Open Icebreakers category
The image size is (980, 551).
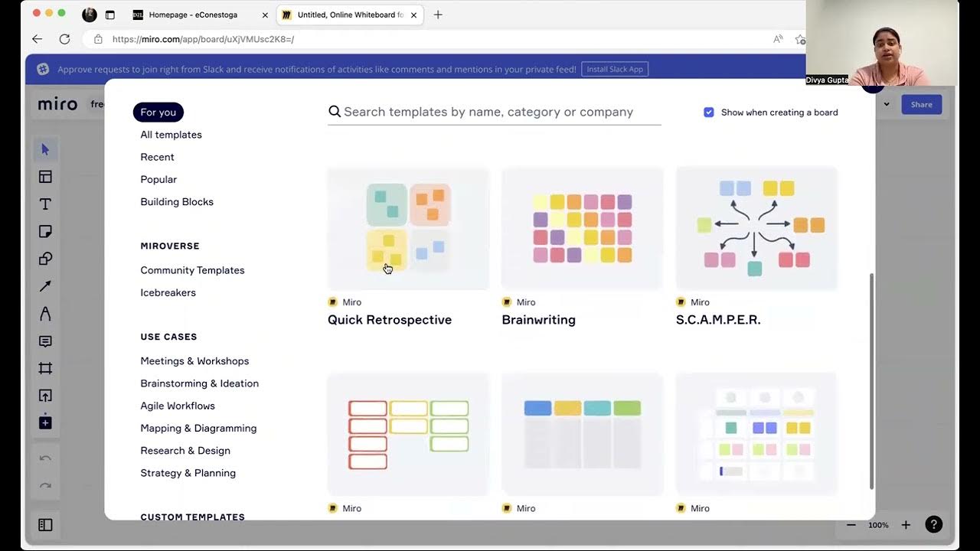(168, 292)
